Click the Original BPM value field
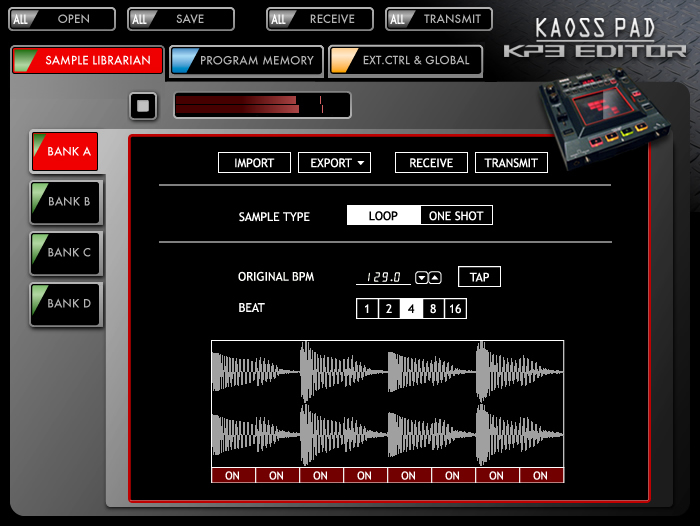 pyautogui.click(x=383, y=277)
